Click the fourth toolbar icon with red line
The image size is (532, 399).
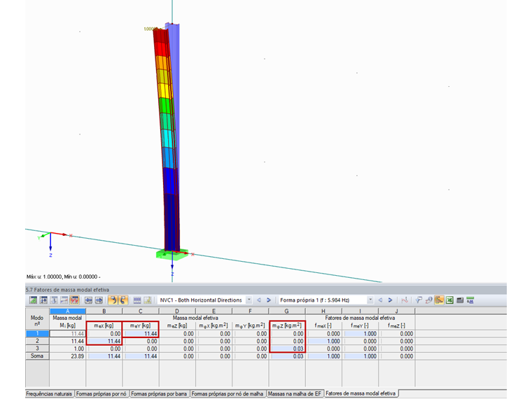pyautogui.click(x=64, y=300)
